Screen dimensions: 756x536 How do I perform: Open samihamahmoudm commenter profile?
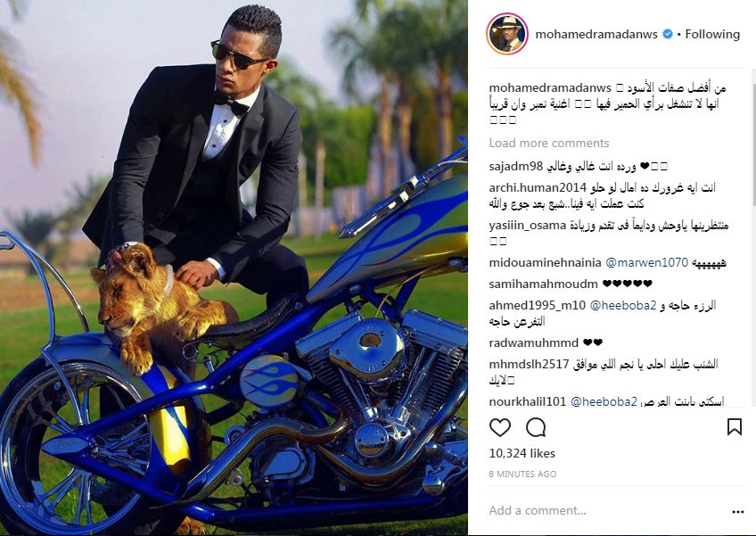click(543, 284)
